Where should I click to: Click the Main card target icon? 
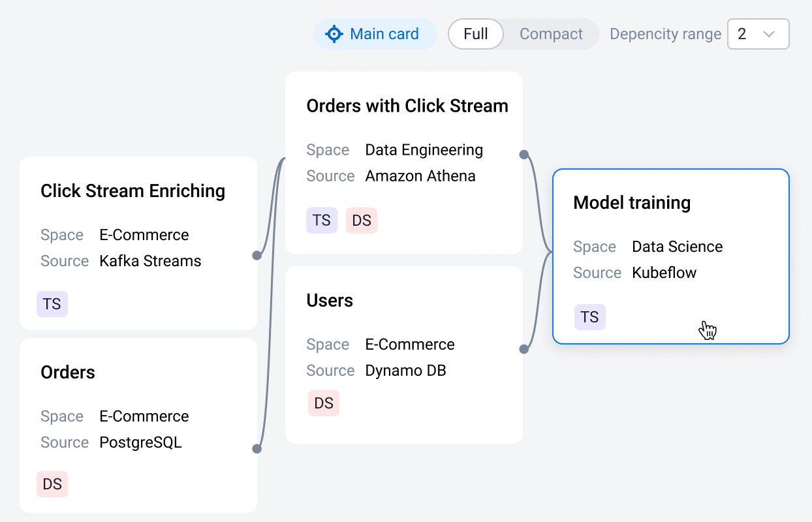[x=334, y=34]
